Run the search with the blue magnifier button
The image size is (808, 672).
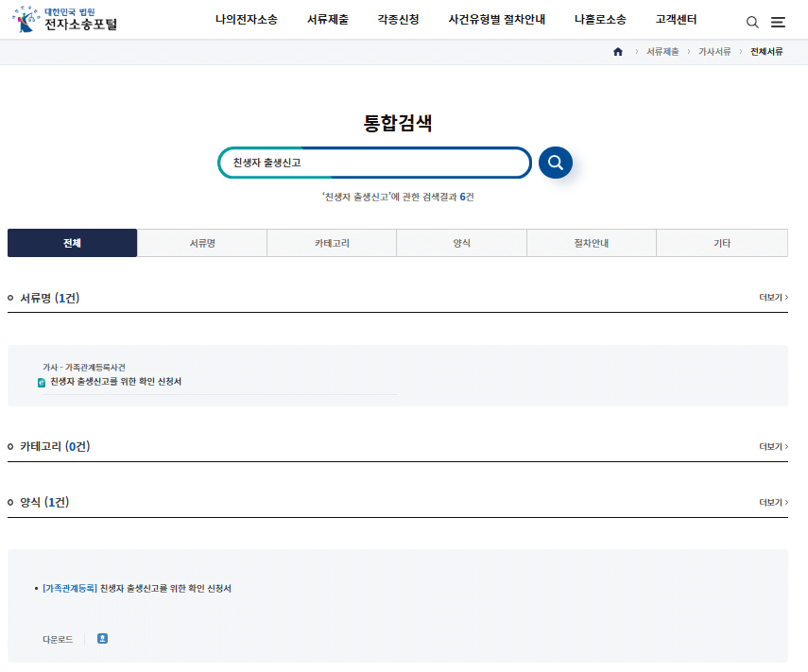tap(555, 163)
